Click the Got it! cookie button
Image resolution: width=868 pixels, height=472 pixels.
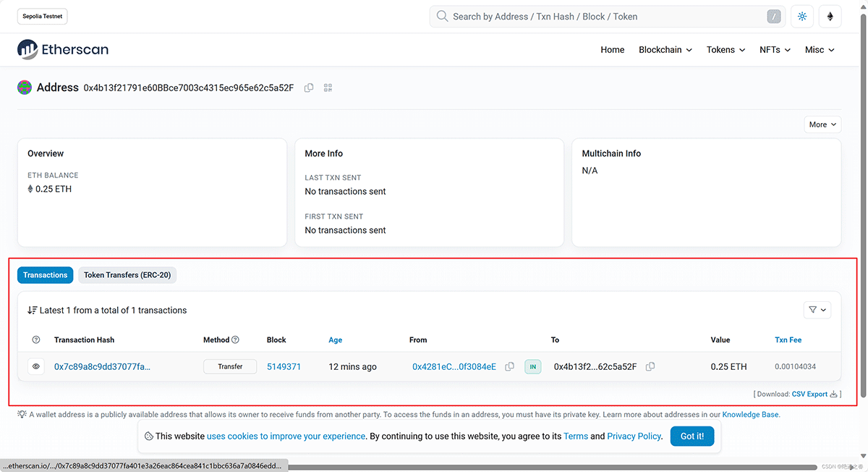692,436
